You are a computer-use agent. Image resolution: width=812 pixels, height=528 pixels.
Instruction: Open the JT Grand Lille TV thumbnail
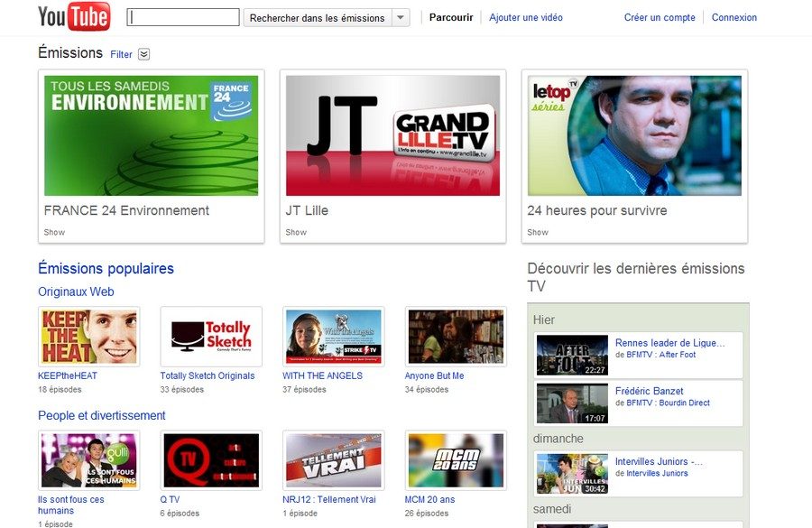click(x=392, y=135)
